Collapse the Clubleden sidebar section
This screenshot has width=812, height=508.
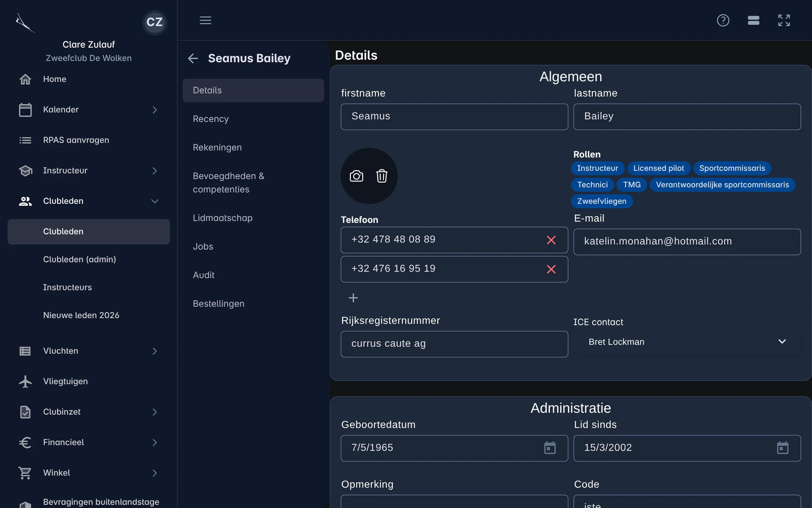pos(88,201)
